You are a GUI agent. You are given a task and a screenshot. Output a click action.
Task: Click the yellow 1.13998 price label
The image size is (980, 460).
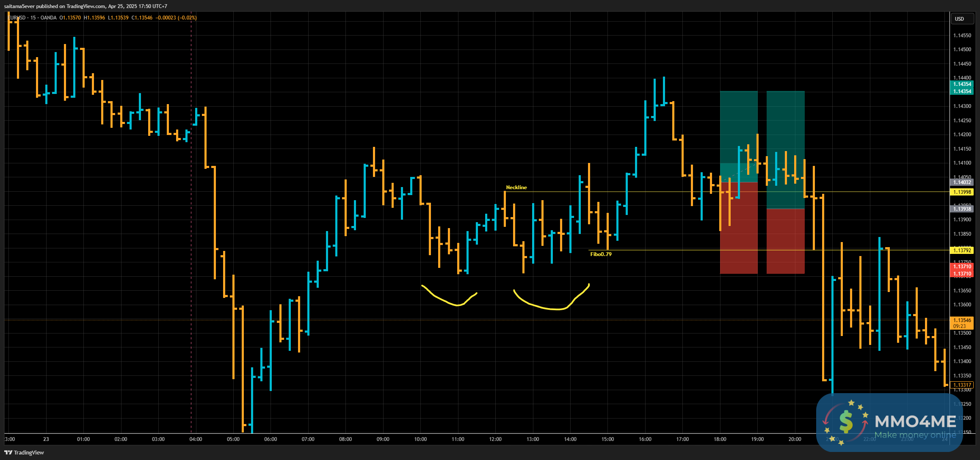tap(962, 192)
